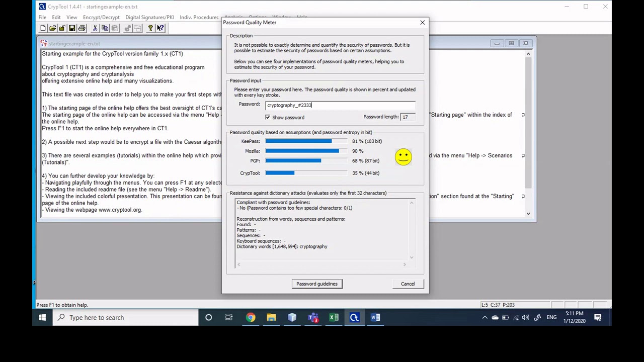This screenshot has height=362, width=644.
Task: Click the New document toolbar icon
Action: pos(43,28)
